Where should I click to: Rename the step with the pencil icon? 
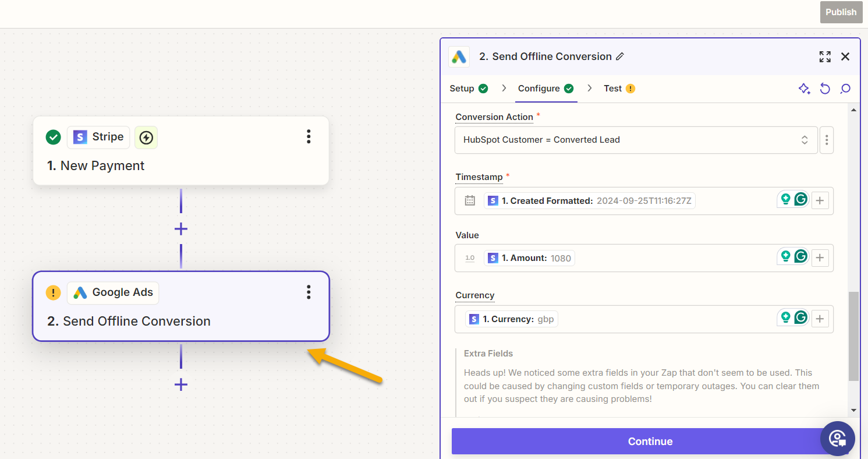click(620, 57)
